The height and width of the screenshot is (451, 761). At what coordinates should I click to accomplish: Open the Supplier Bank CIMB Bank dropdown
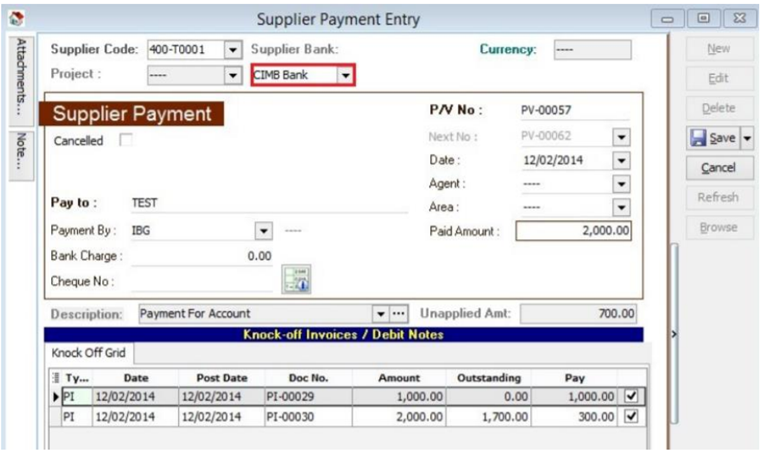[344, 75]
